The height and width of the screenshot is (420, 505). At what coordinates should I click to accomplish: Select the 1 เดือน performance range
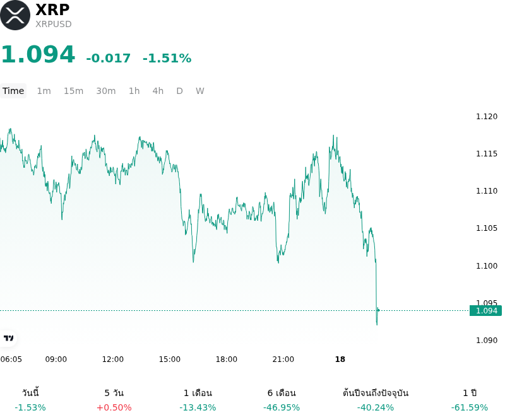198,400
